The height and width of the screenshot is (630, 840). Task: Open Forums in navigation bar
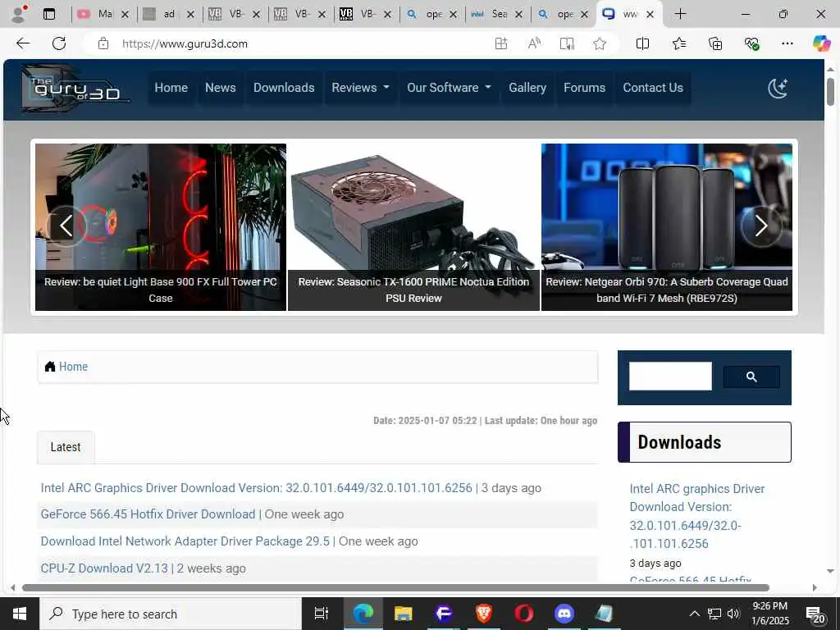584,88
